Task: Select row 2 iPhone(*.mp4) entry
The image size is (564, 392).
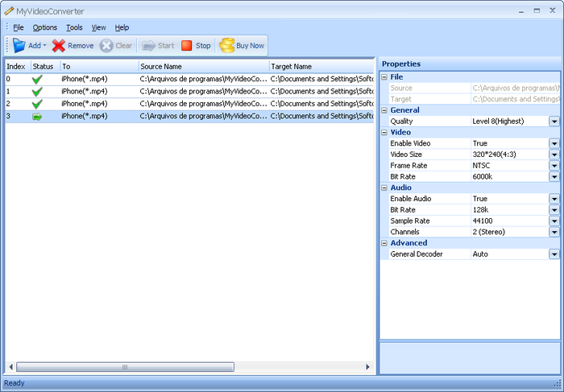Action: (84, 104)
